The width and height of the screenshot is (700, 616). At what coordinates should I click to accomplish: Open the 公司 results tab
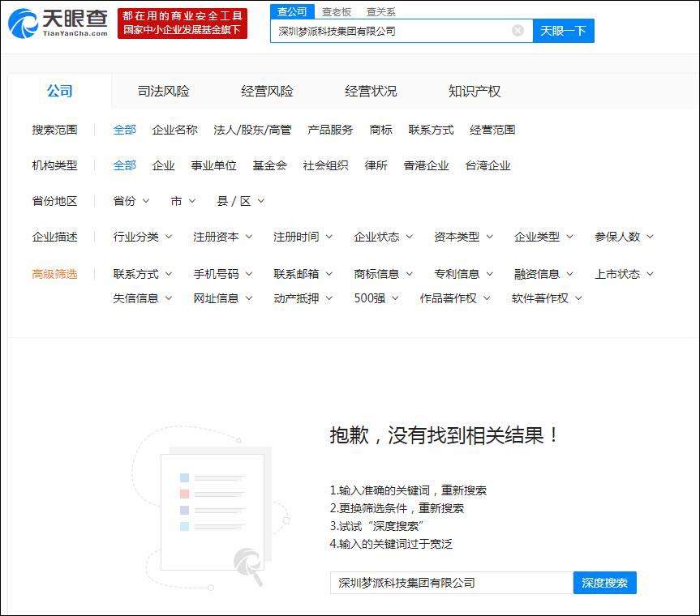point(59,91)
